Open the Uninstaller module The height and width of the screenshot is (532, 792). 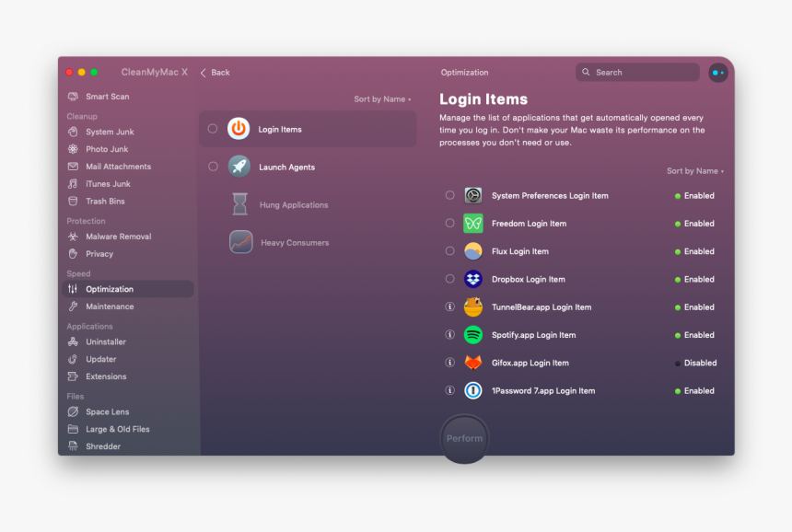(x=106, y=341)
